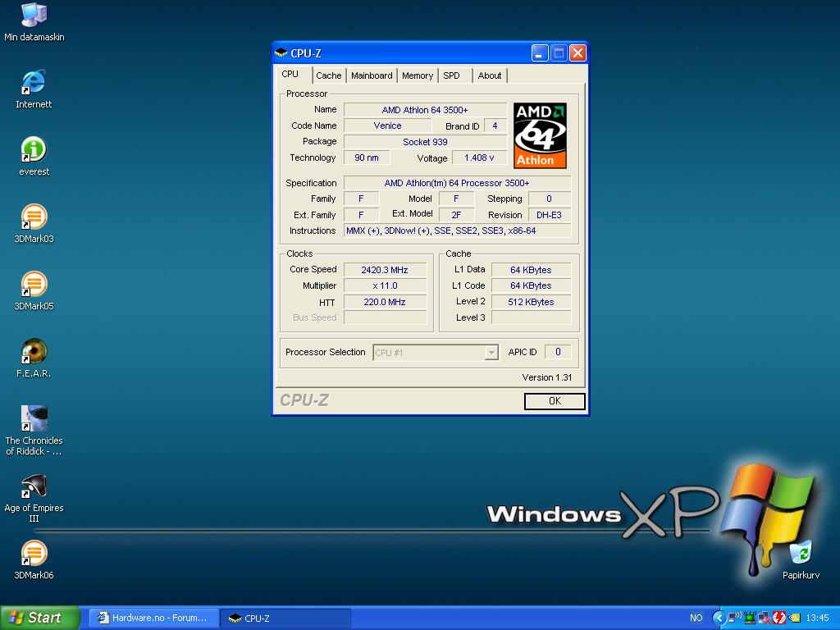Open the Mainboard tab

coord(372,75)
